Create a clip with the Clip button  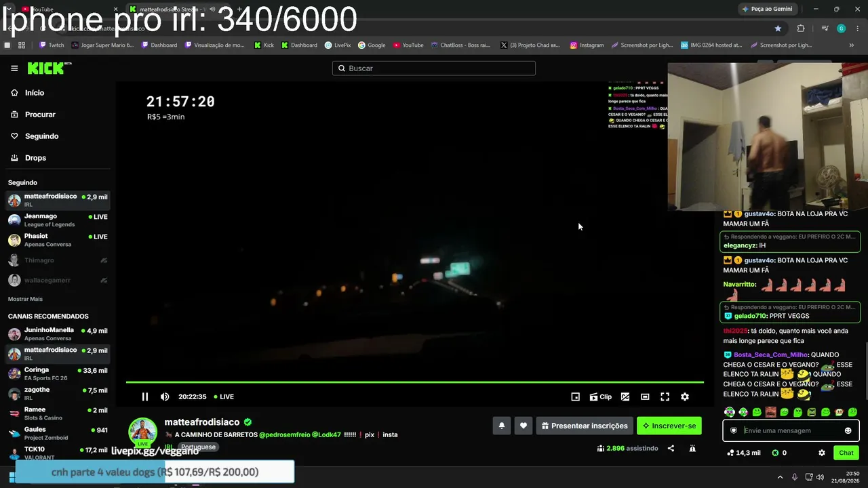click(x=601, y=397)
